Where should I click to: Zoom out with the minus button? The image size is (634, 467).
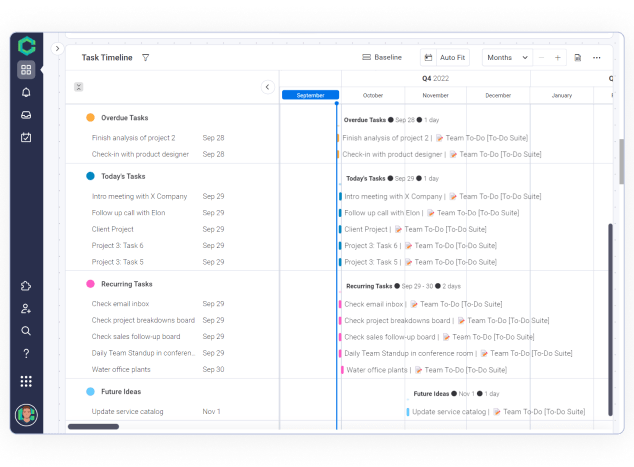pyautogui.click(x=541, y=57)
